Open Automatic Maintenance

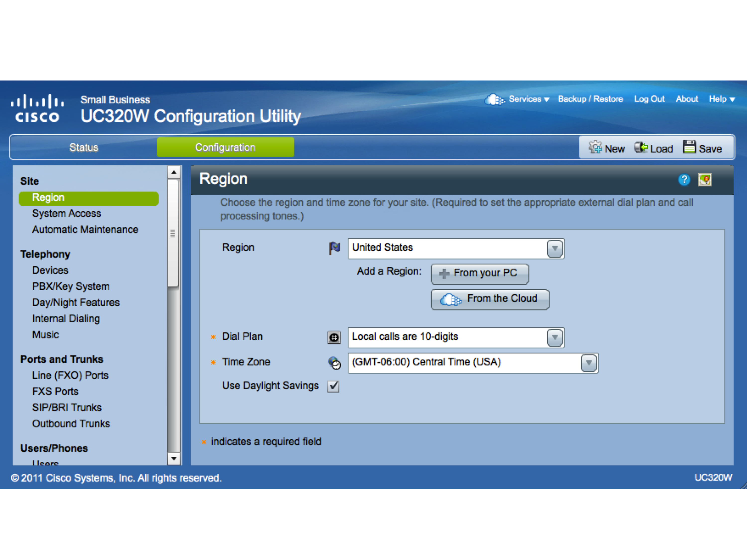[x=85, y=230]
